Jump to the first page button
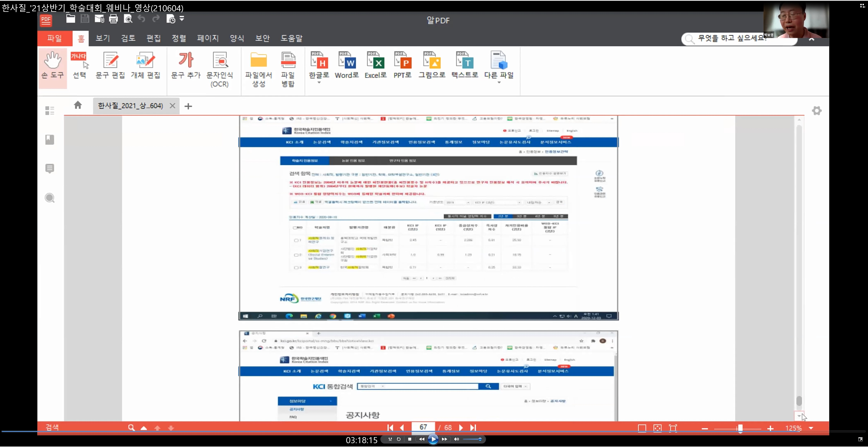 [x=390, y=428]
